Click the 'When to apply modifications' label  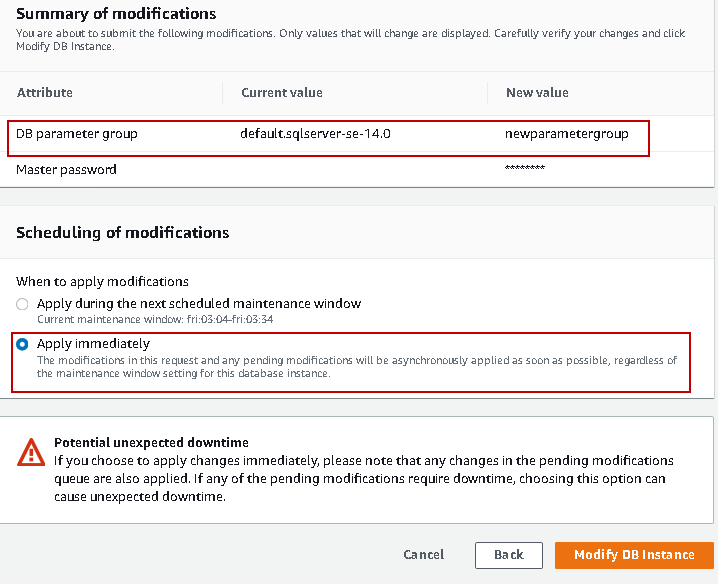102,282
